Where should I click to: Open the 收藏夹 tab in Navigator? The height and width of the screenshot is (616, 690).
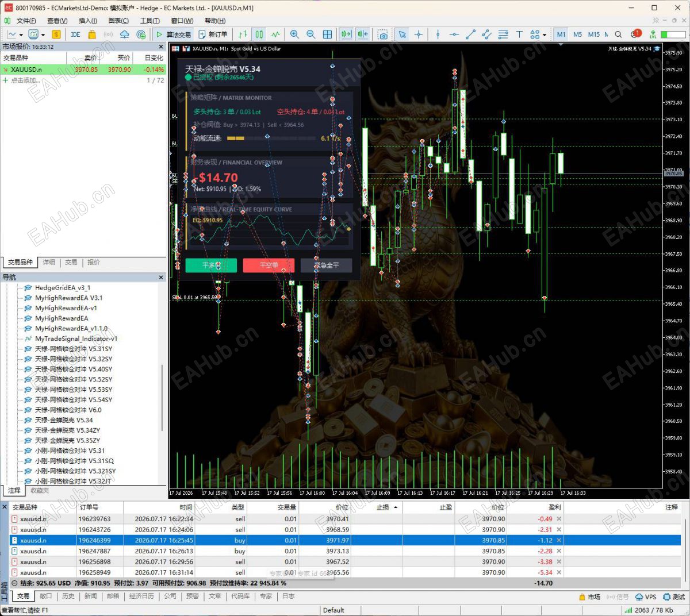(40, 491)
